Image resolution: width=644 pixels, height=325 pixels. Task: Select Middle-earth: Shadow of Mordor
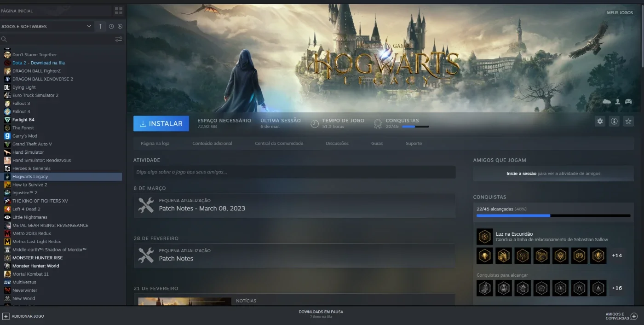click(49, 250)
